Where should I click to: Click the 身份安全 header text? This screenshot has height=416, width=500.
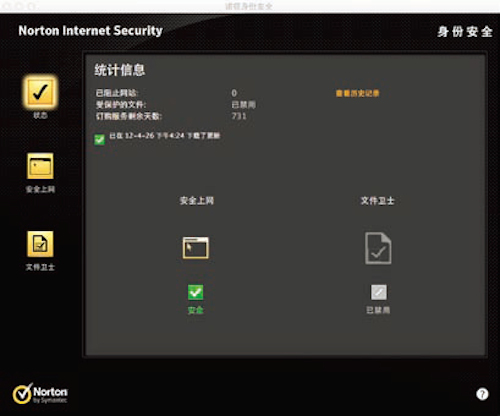pyautogui.click(x=465, y=32)
